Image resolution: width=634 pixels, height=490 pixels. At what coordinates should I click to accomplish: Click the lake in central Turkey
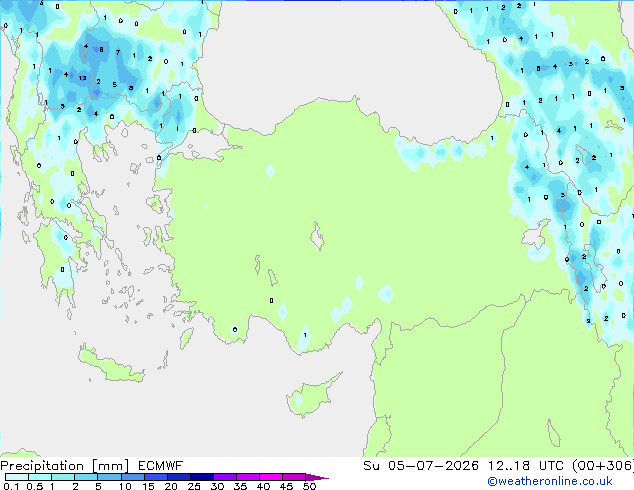coord(317,237)
